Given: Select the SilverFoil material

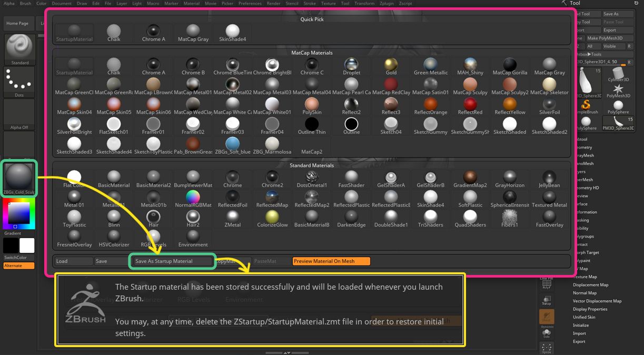Looking at the screenshot, I should (549, 106).
